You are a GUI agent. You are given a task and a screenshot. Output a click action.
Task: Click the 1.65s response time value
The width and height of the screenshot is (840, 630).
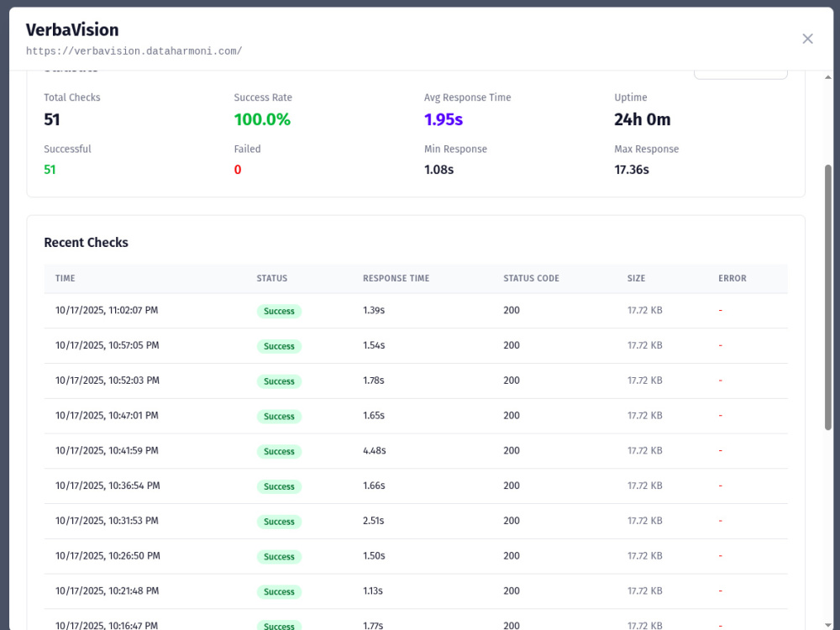click(374, 416)
